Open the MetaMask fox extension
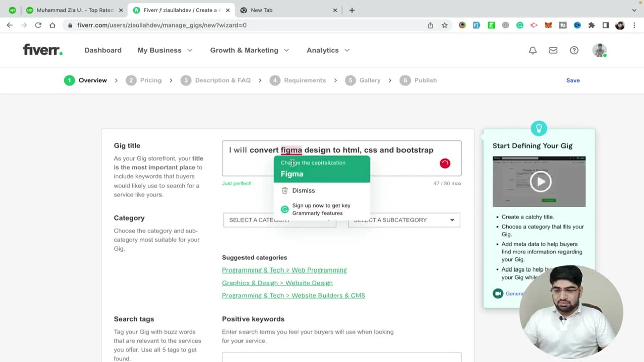 (x=548, y=25)
